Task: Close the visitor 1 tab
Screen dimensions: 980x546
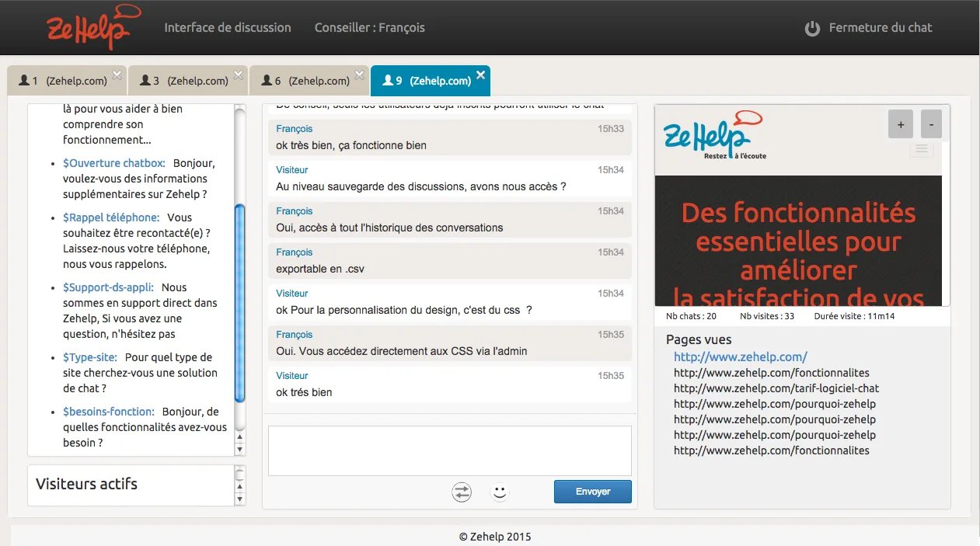Action: (117, 75)
